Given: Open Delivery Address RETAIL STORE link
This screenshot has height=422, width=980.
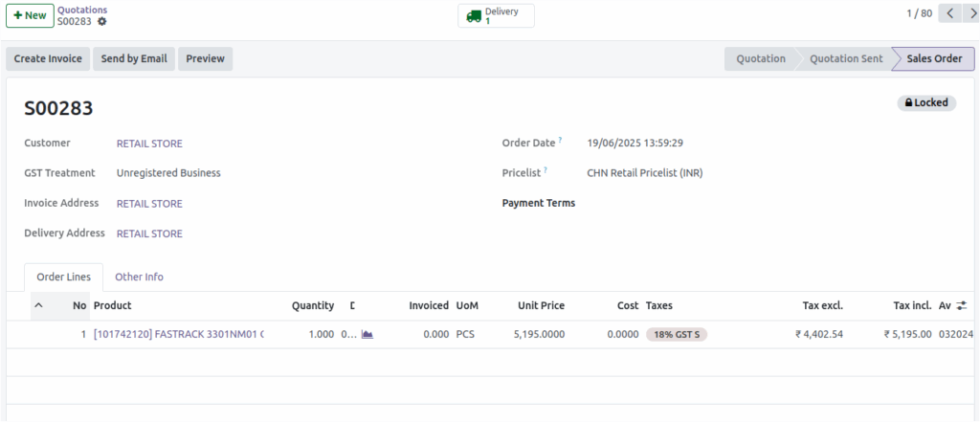Looking at the screenshot, I should point(149,233).
